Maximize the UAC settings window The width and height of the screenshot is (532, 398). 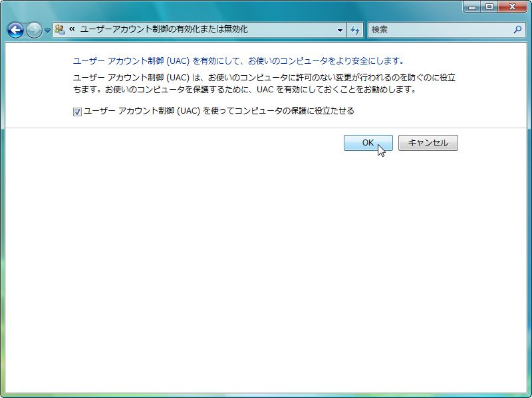[x=489, y=7]
